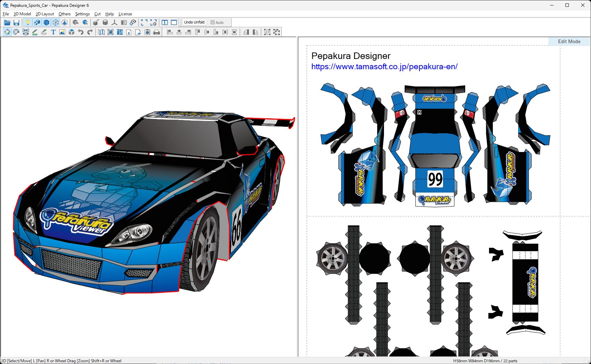Image resolution: width=591 pixels, height=364 pixels.
Task: Open the tamasoft.co.jp pepakura-en link
Action: tap(384, 66)
